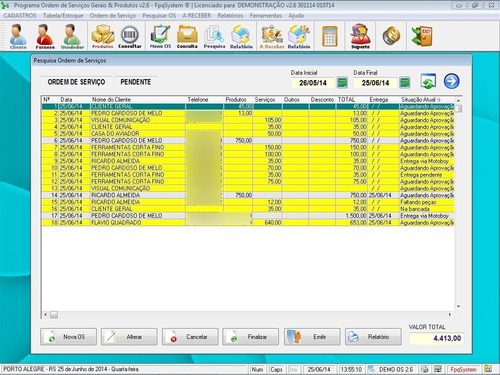
Task: Click the Data Inicial date field
Action: click(x=313, y=83)
